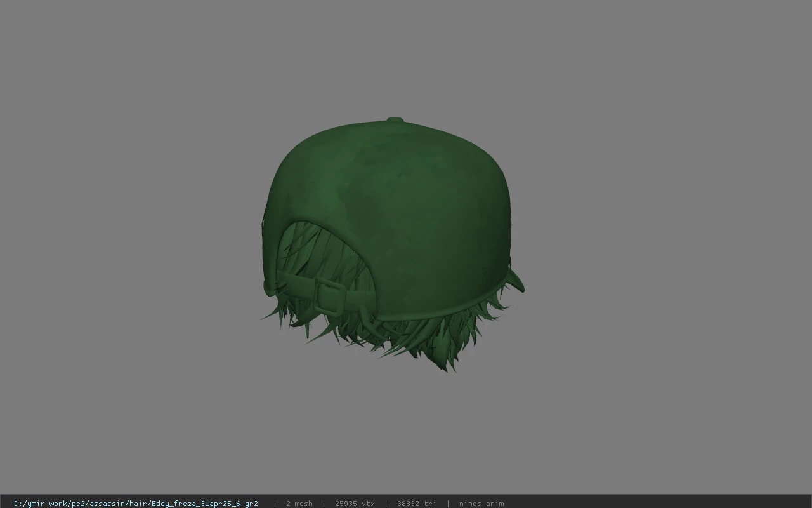Screen dimensions: 812x508
Task: Click the '2 mesh' status entry
Action: (299, 504)
